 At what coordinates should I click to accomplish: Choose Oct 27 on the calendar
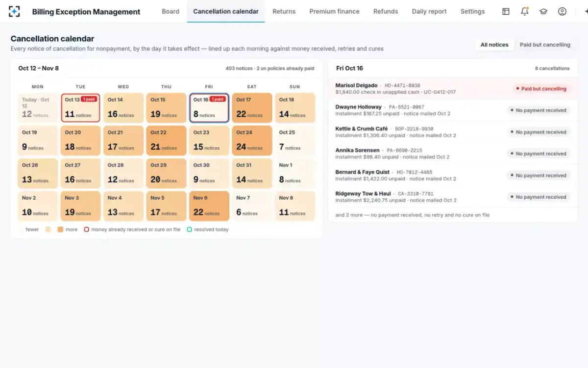81,174
